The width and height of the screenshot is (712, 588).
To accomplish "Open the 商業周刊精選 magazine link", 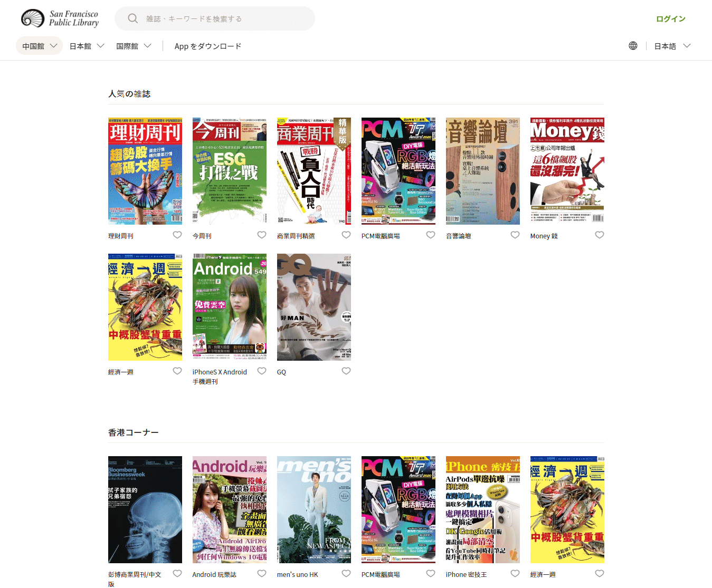I will 297,235.
